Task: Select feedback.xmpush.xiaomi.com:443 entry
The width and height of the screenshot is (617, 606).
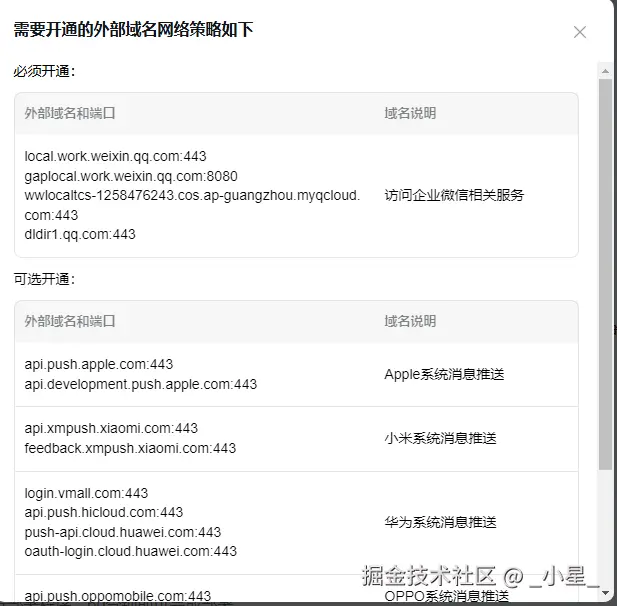Action: pyautogui.click(x=130, y=448)
